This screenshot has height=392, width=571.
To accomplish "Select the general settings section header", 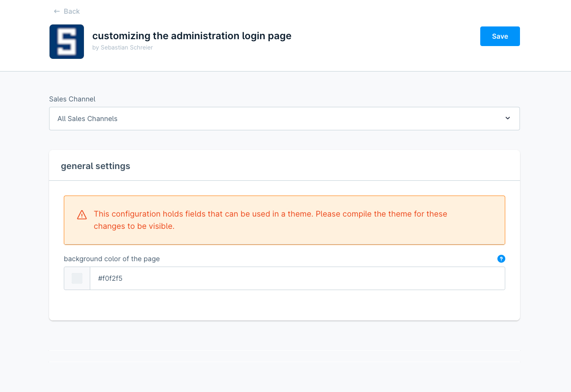I will pos(95,166).
